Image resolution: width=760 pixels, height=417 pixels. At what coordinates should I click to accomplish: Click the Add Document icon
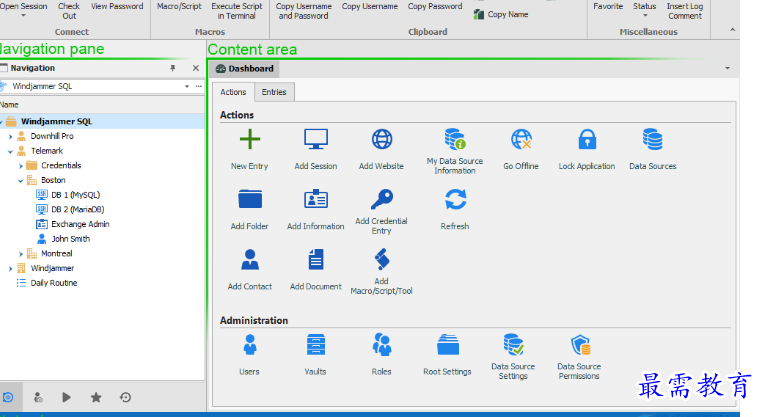click(316, 259)
